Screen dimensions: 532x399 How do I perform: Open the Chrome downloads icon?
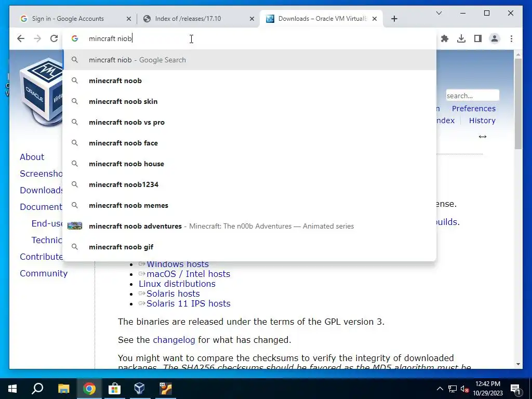461,38
